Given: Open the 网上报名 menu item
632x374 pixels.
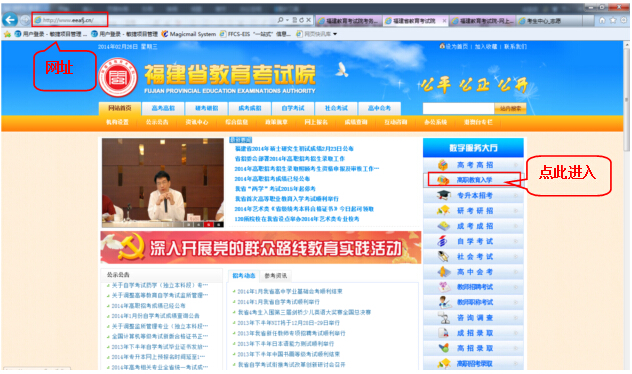Looking at the screenshot, I should tap(316, 122).
